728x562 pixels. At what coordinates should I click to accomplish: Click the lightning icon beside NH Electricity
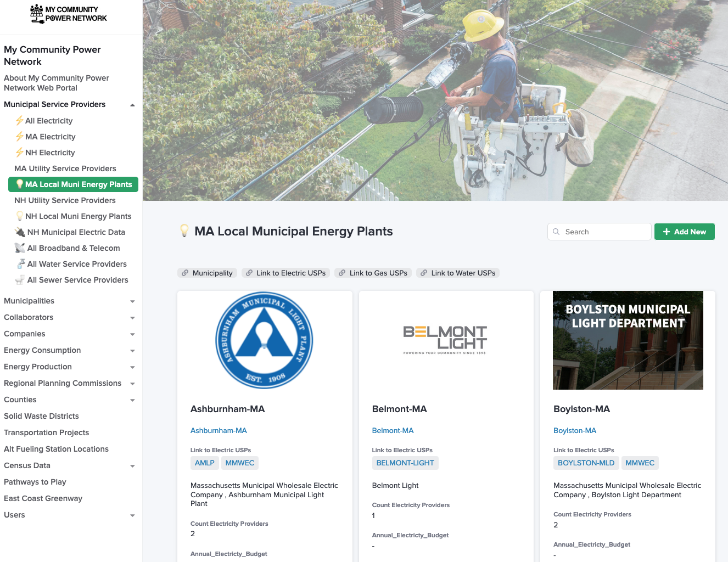click(x=19, y=153)
